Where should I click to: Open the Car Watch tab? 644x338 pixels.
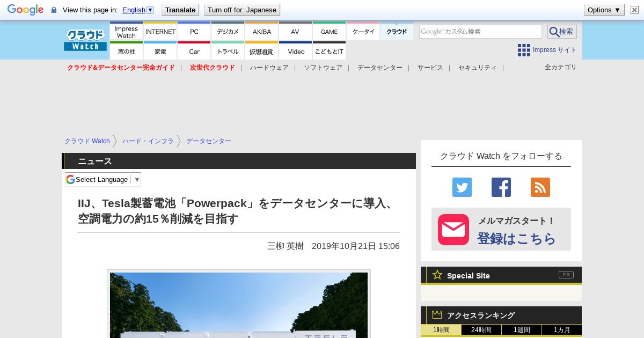point(194,51)
